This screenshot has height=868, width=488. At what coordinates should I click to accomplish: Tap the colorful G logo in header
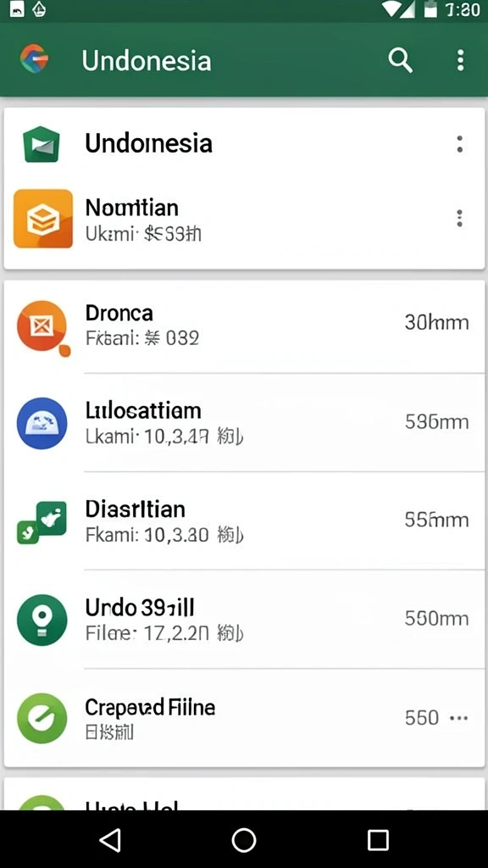(34, 58)
